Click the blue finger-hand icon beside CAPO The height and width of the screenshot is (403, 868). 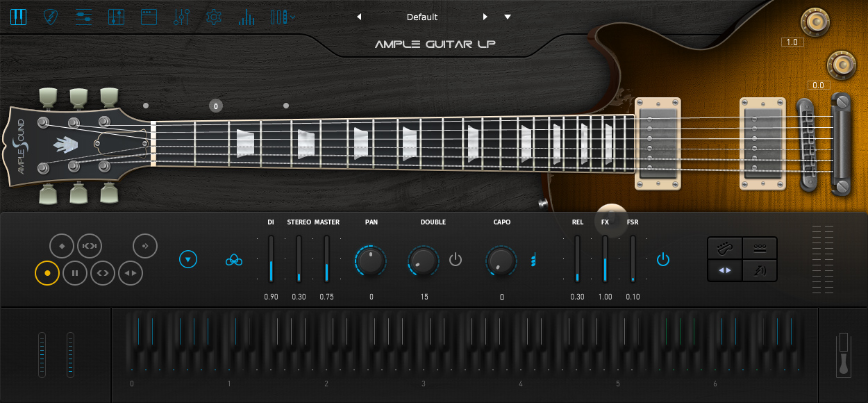(x=533, y=260)
